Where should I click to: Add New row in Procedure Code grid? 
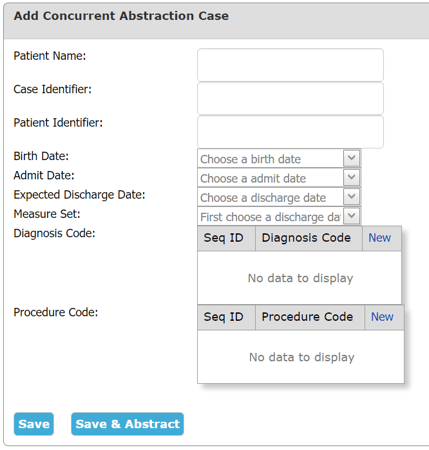[x=382, y=317]
